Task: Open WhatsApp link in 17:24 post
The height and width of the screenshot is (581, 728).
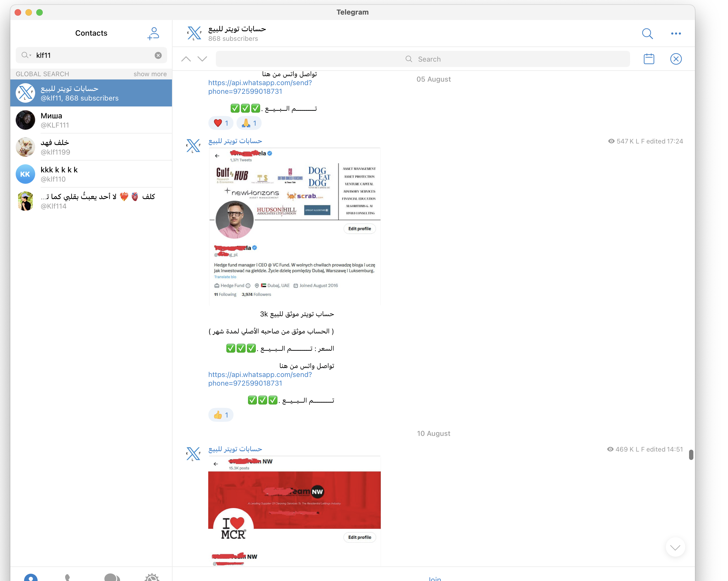Action: [x=260, y=379]
